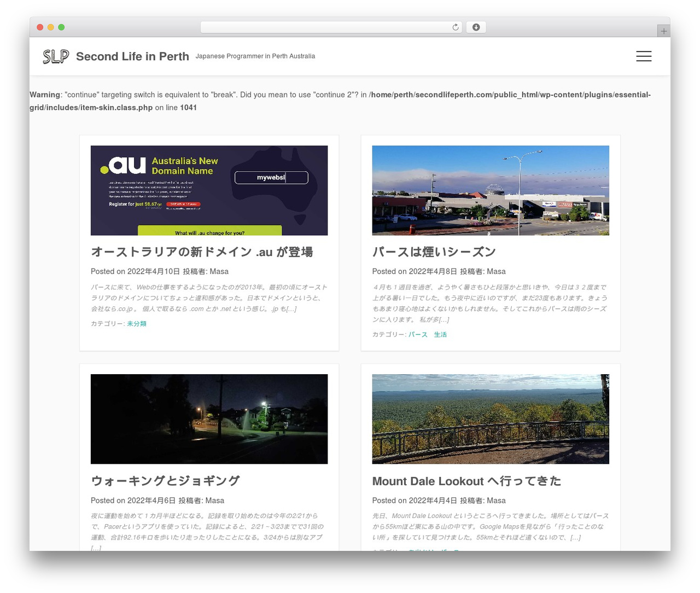Open post title ウォーキングとジョギング
This screenshot has width=700, height=593.
click(x=165, y=481)
